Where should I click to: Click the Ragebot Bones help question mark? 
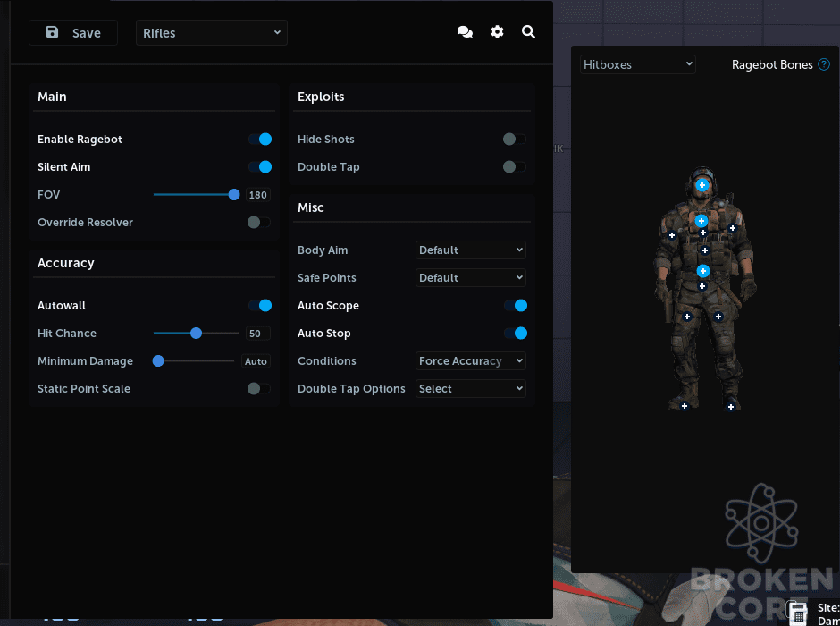click(824, 65)
